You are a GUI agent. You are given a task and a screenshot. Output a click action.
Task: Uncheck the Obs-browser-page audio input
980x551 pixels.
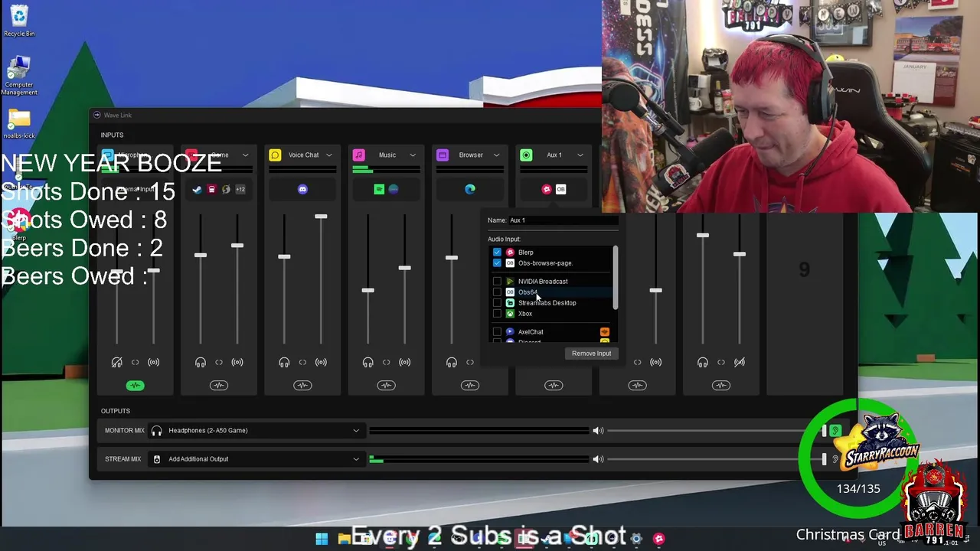tap(497, 263)
